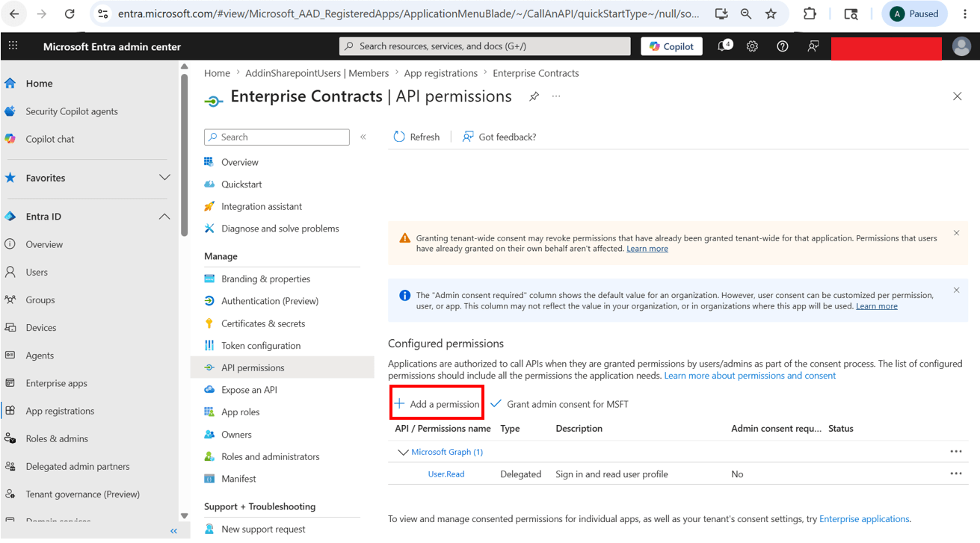Open the Microsoft Graph row ellipsis menu
Image resolution: width=980 pixels, height=543 pixels.
[955, 451]
